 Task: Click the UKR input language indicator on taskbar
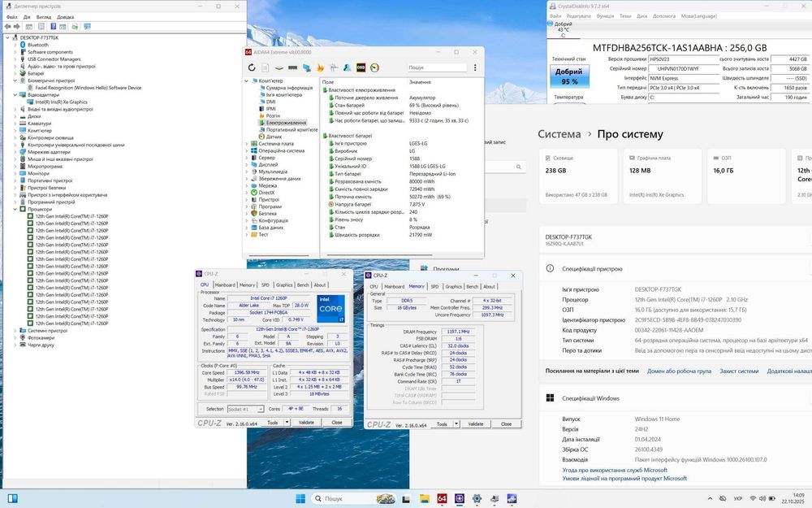point(738,499)
